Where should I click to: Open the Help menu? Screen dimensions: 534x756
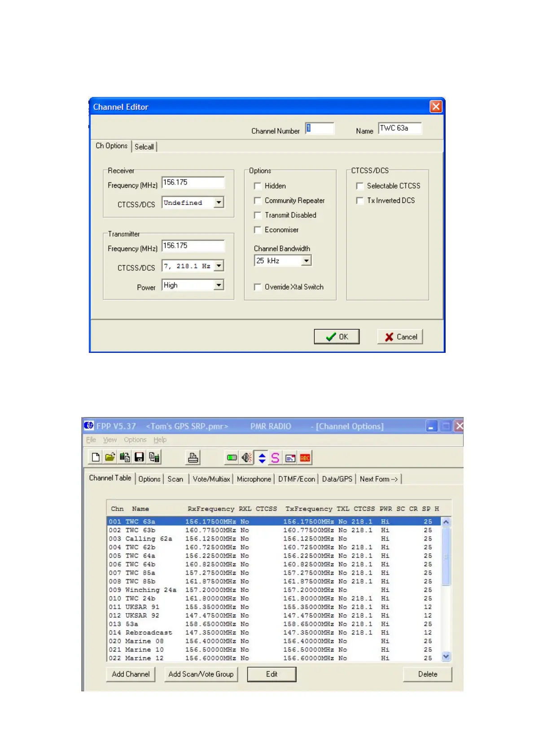(160, 440)
